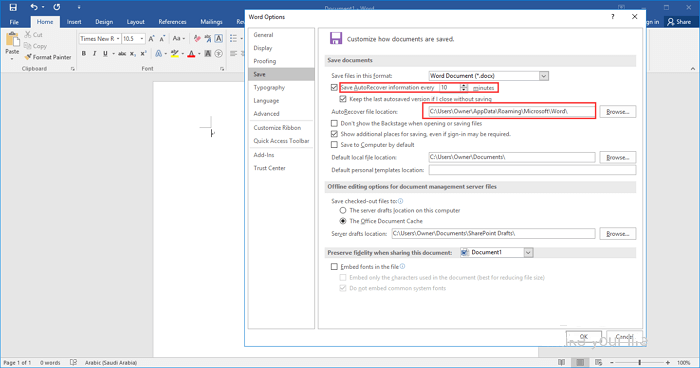
Task: Click the Format Painter brush icon
Action: pyautogui.click(x=28, y=57)
